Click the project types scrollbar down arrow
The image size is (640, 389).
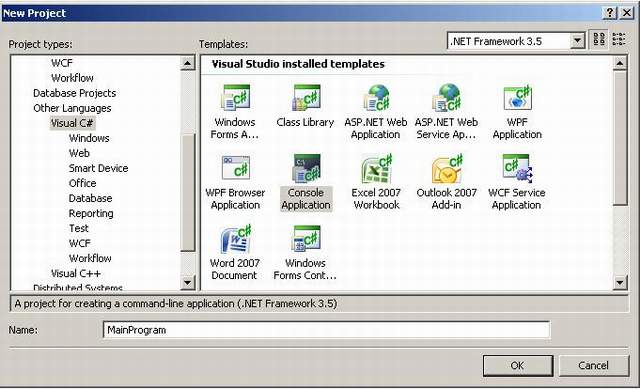coord(187,282)
